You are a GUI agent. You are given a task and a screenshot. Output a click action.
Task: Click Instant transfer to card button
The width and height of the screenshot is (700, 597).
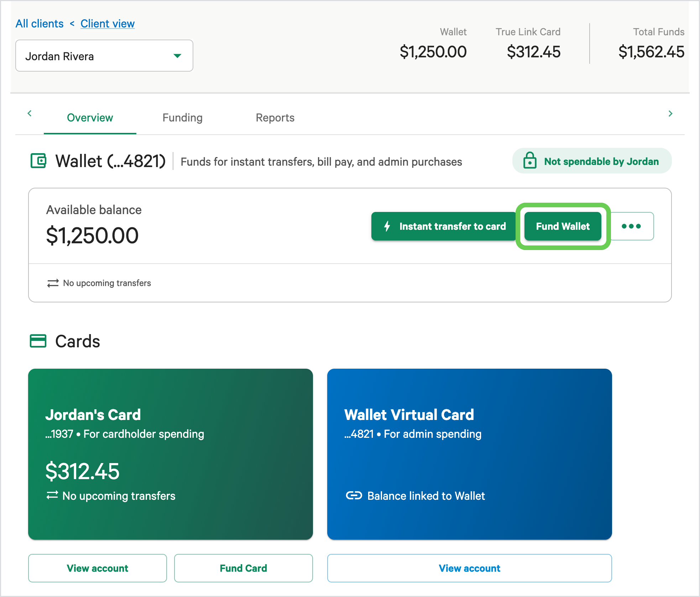click(x=443, y=226)
